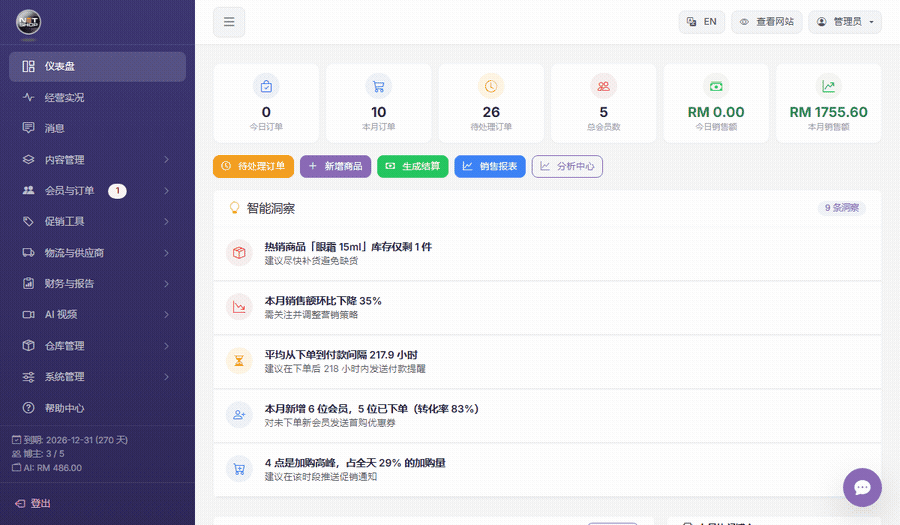This screenshot has width=900, height=525.
Task: Click the 今日订单 clipboard icon
Action: (x=266, y=87)
